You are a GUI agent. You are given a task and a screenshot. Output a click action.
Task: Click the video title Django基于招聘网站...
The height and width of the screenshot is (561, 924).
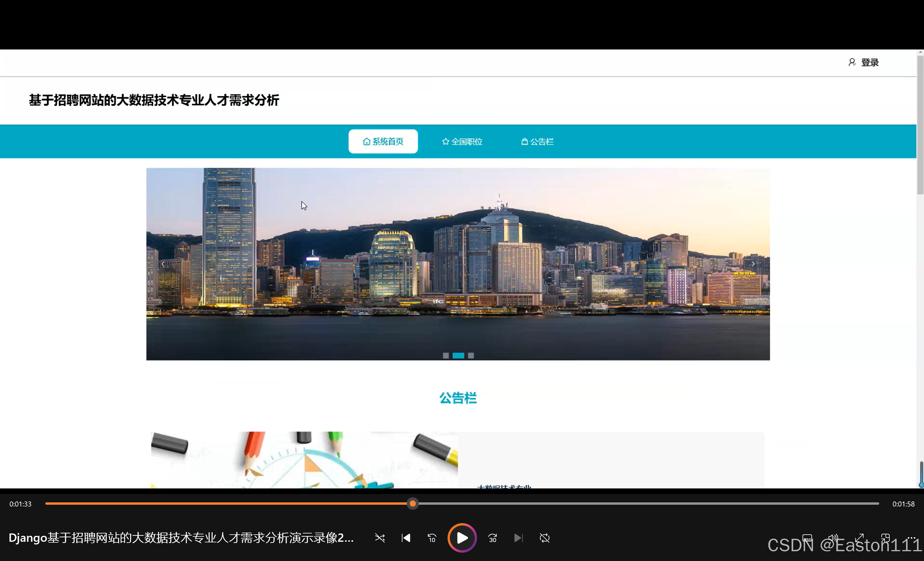click(181, 538)
